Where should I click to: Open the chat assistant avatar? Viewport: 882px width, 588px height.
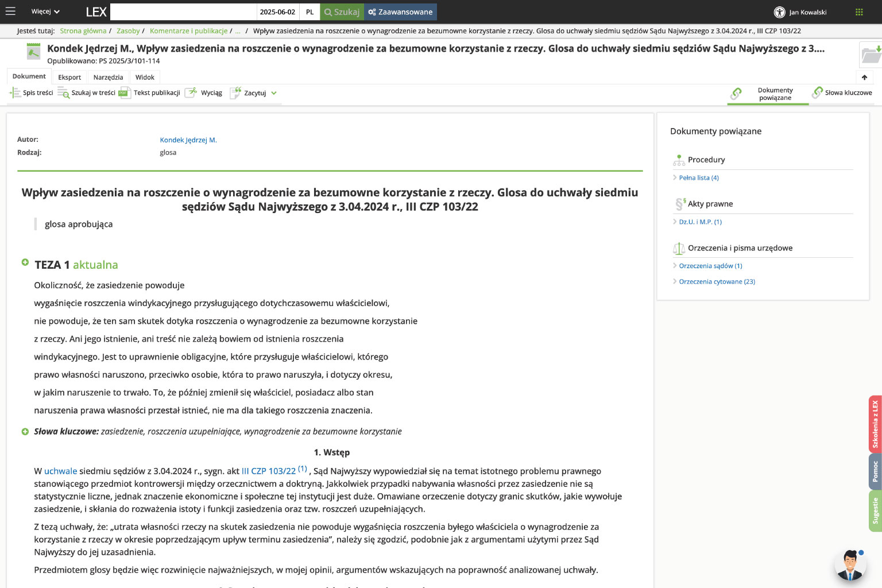[850, 565]
